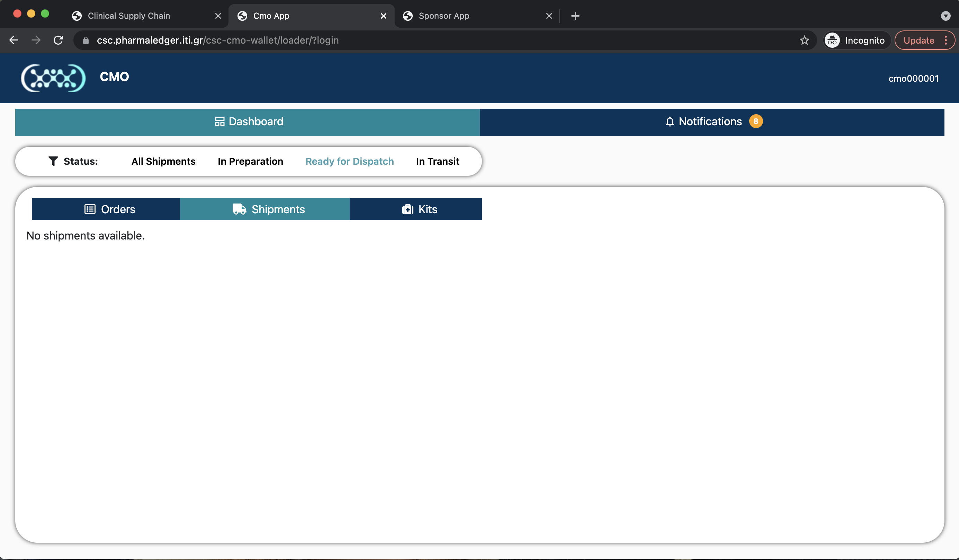Filter shipments by All Shipments
Image resolution: width=959 pixels, height=560 pixels.
pyautogui.click(x=163, y=161)
